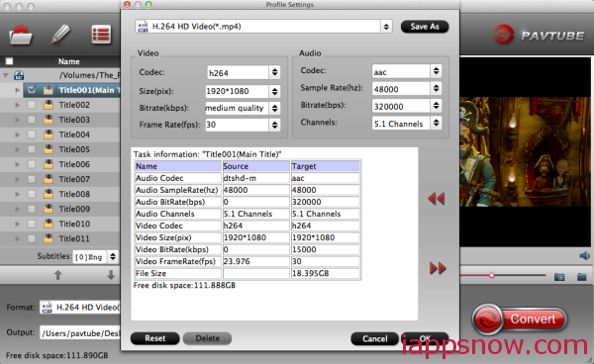Open the load disc folder icon
The height and width of the screenshot is (364, 594).
tap(21, 36)
